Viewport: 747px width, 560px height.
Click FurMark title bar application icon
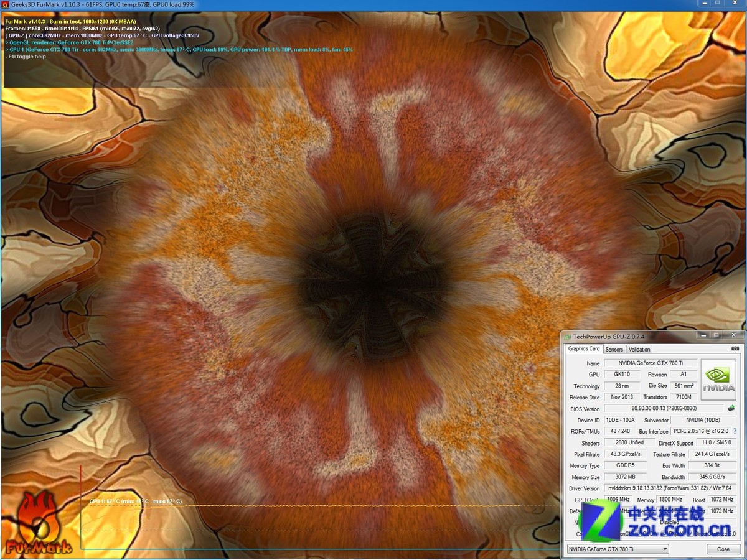pyautogui.click(x=5, y=4)
